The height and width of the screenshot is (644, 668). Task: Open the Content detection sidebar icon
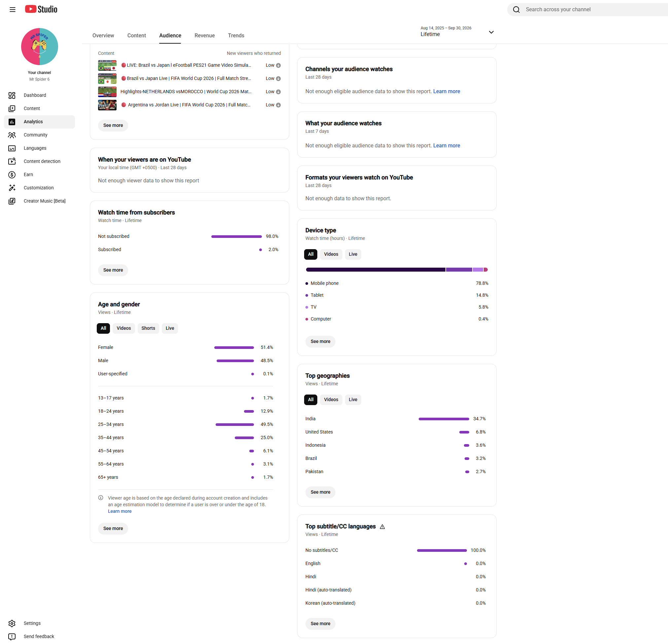[x=12, y=161]
